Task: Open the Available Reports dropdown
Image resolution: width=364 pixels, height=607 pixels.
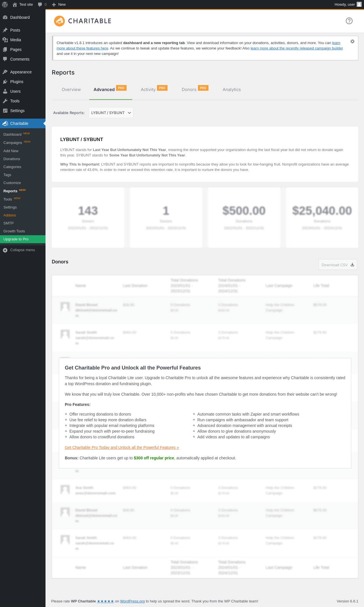Action: click(x=111, y=113)
